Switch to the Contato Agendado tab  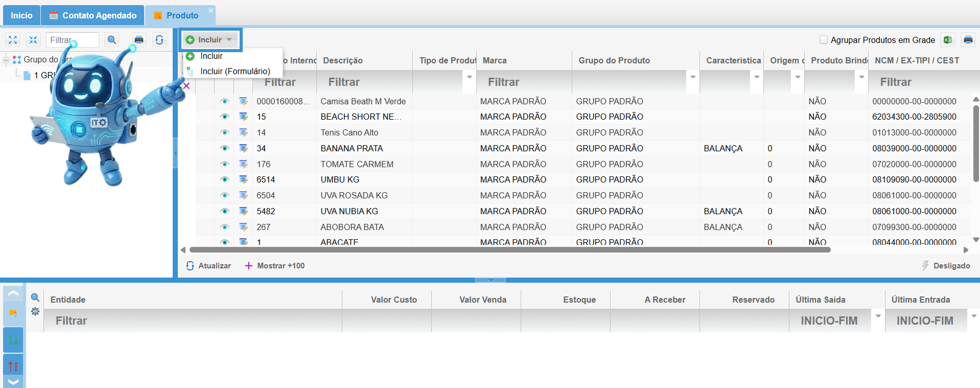coord(93,15)
